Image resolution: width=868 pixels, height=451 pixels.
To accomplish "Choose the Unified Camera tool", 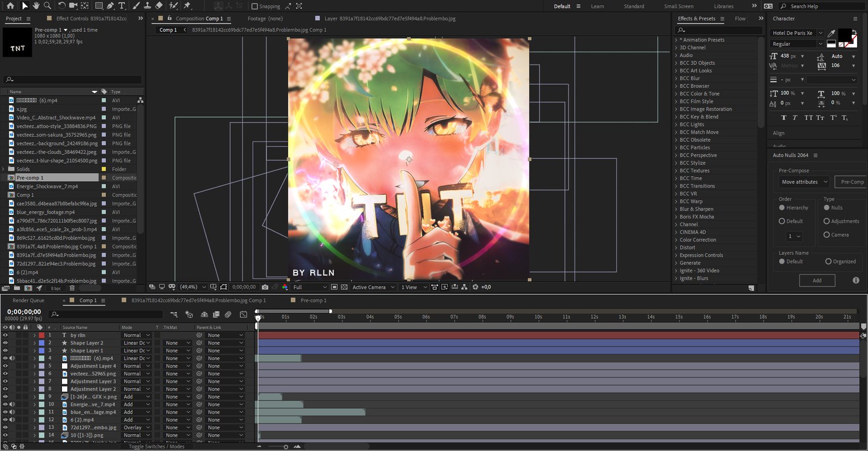I will click(x=73, y=6).
